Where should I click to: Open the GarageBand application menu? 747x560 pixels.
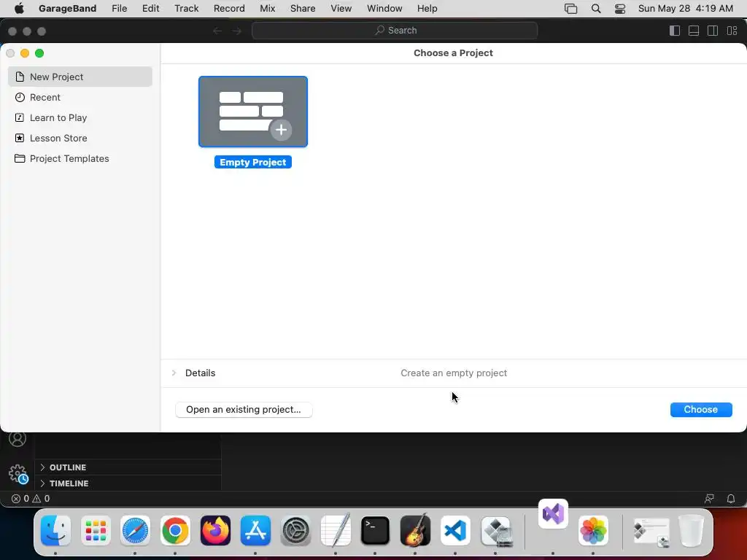click(x=68, y=9)
